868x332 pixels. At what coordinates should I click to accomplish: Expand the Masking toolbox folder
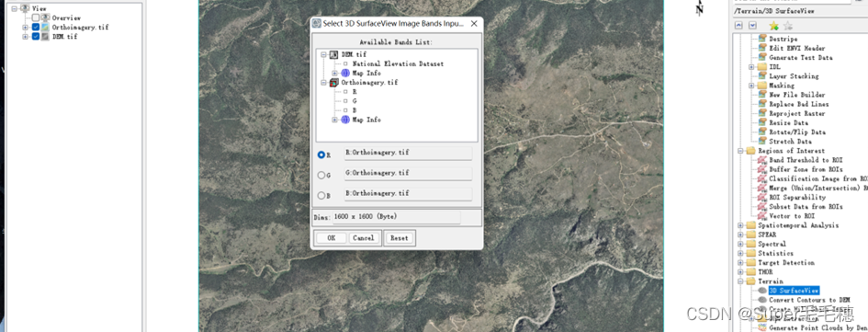pyautogui.click(x=751, y=86)
